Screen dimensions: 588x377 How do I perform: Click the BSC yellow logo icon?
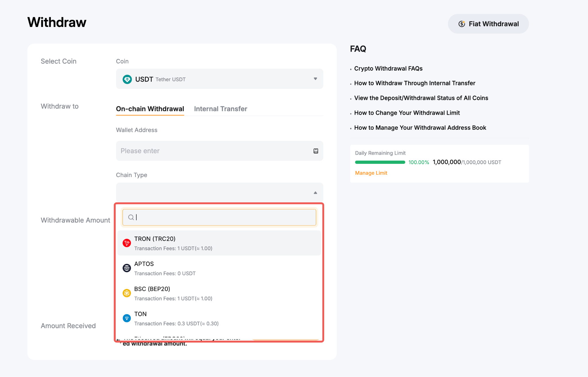127,293
